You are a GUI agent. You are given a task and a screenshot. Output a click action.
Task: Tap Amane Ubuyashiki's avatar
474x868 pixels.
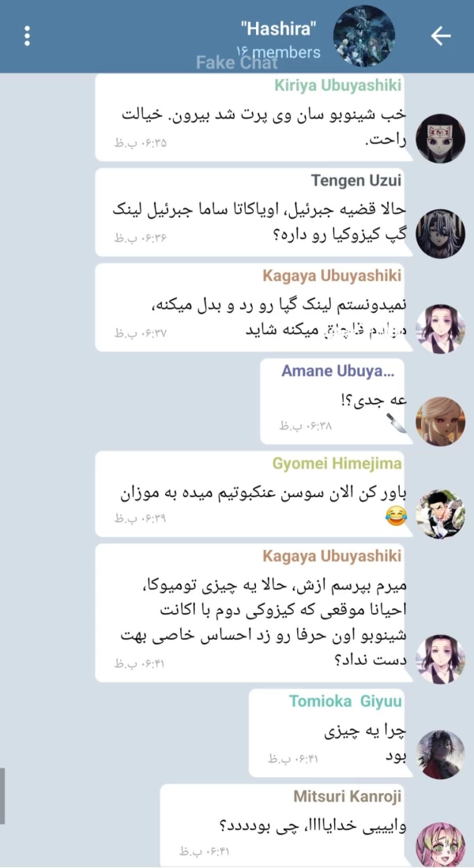(440, 421)
